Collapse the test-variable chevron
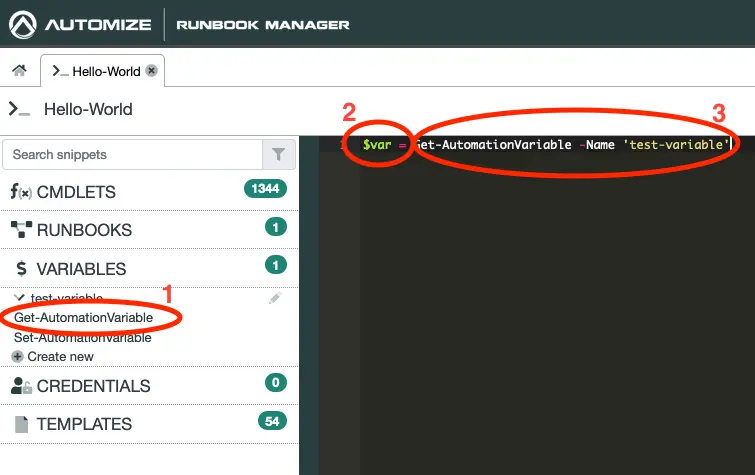This screenshot has width=755, height=475. 19,298
